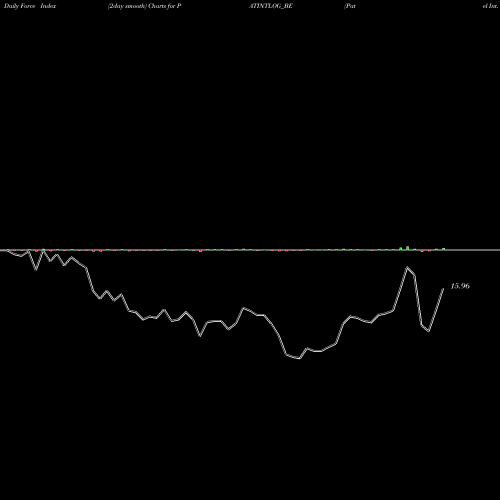The height and width of the screenshot is (500, 500).
Task: Click the end point of the force index line
Action: pyautogui.click(x=443, y=289)
